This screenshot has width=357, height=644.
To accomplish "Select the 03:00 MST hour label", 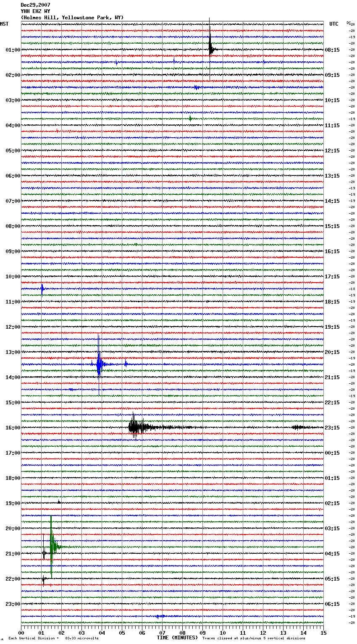I will point(13,100).
